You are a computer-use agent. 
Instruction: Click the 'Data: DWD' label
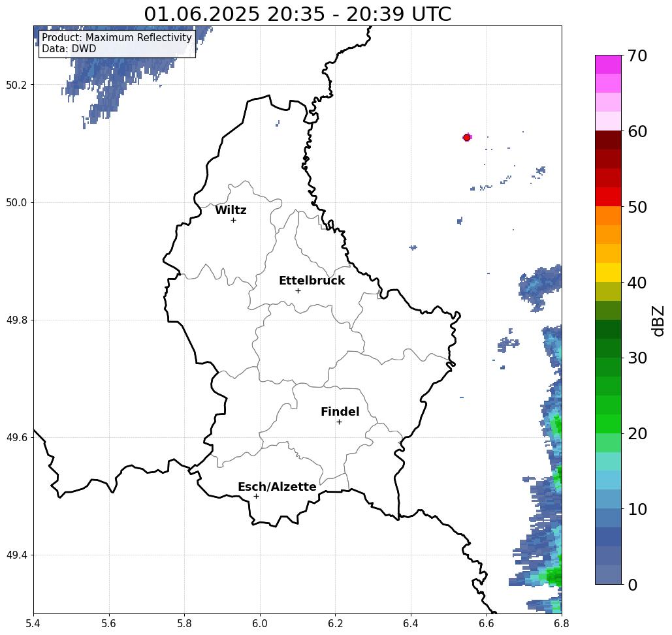pyautogui.click(x=69, y=49)
